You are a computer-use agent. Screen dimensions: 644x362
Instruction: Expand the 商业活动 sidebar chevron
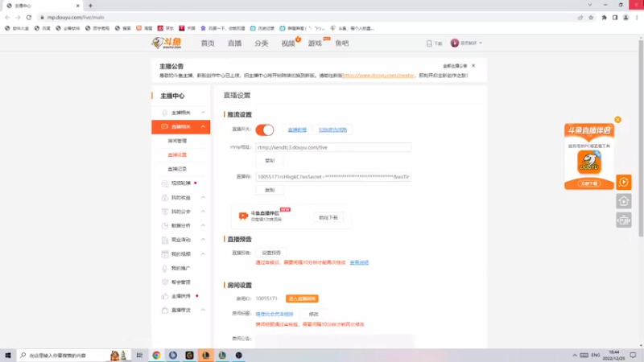203,240
